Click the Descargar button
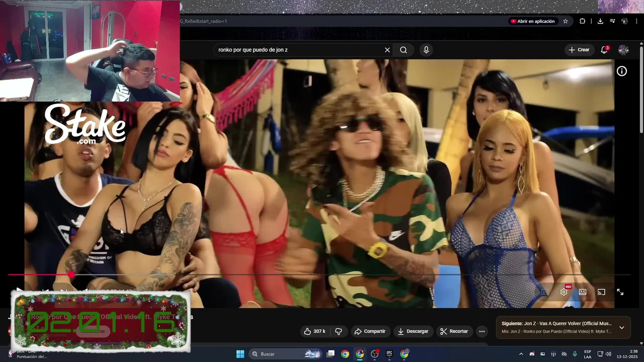The width and height of the screenshot is (644, 362). click(413, 331)
